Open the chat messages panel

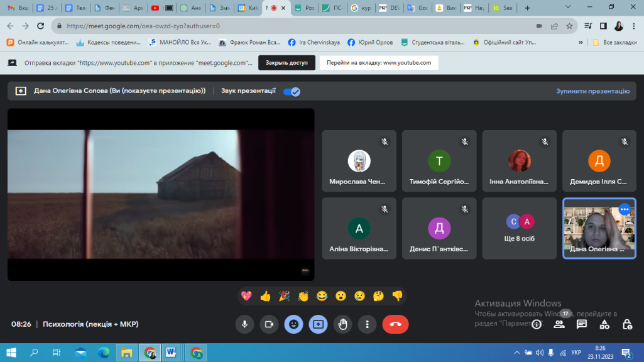582,324
